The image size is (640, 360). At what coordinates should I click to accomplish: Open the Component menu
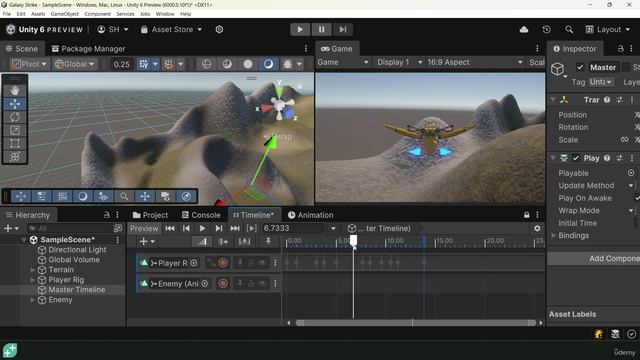[98, 14]
